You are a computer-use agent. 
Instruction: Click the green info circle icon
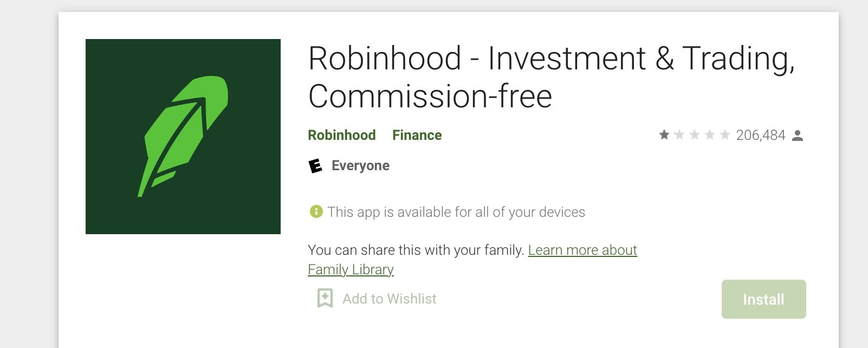316,211
